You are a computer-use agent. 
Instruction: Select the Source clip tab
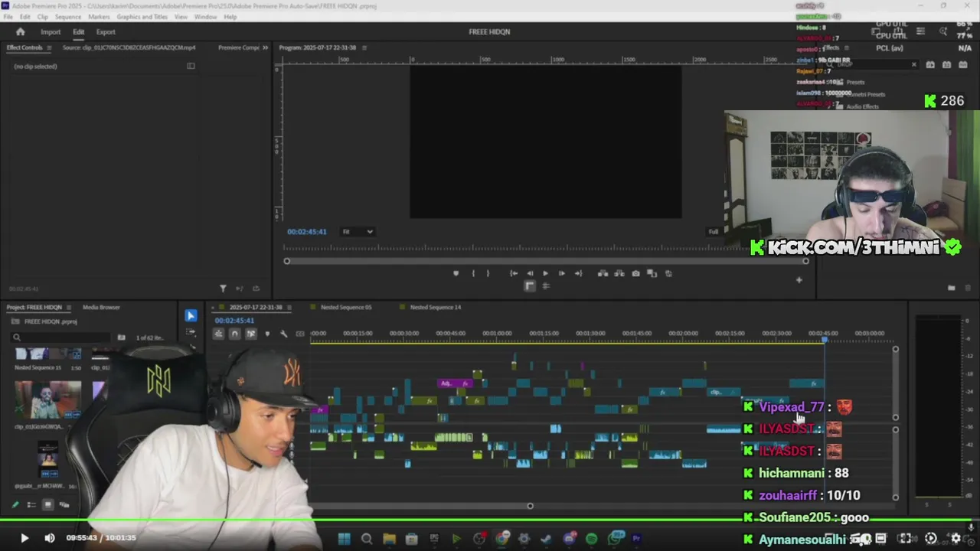(129, 47)
